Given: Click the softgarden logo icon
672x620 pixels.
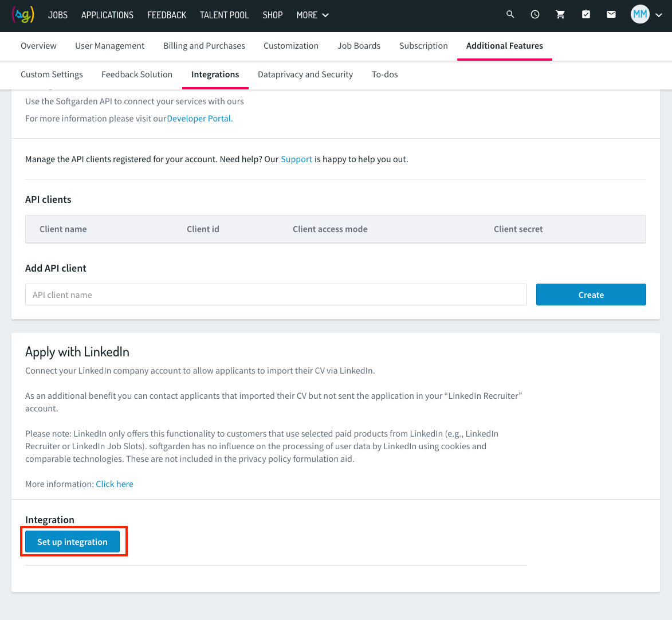Looking at the screenshot, I should (x=23, y=15).
